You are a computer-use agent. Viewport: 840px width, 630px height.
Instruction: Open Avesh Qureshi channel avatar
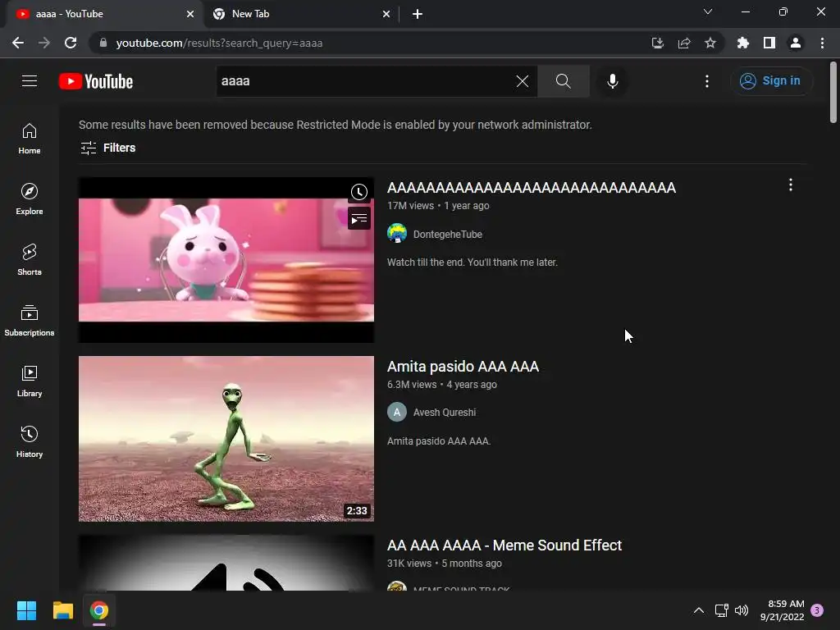(397, 412)
